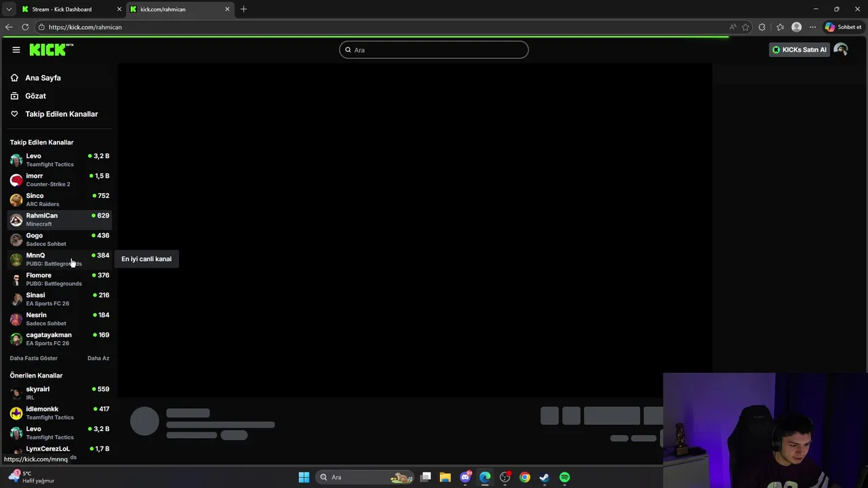The width and height of the screenshot is (868, 488).
Task: Open Sinco ARC Raiders channel
Action: (x=60, y=199)
